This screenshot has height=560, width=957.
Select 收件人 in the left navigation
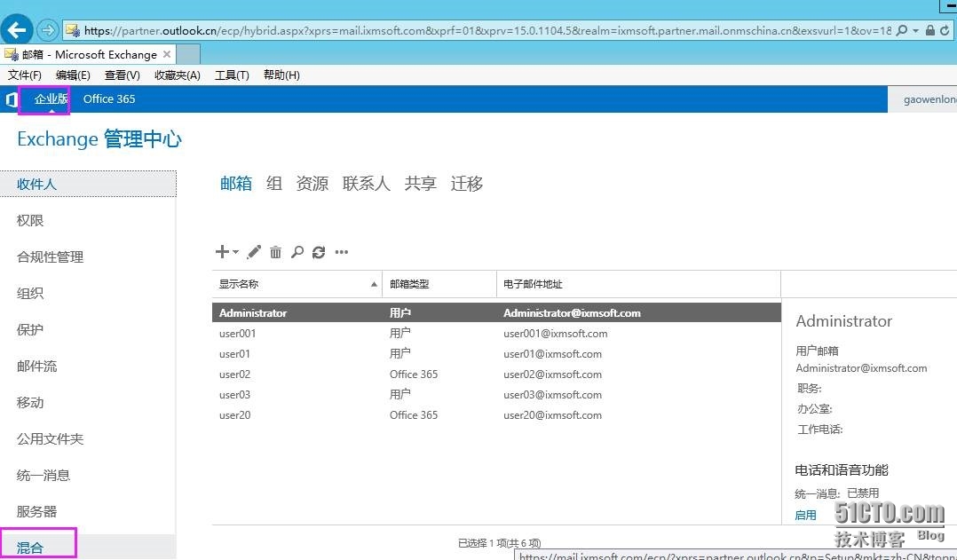(88, 184)
